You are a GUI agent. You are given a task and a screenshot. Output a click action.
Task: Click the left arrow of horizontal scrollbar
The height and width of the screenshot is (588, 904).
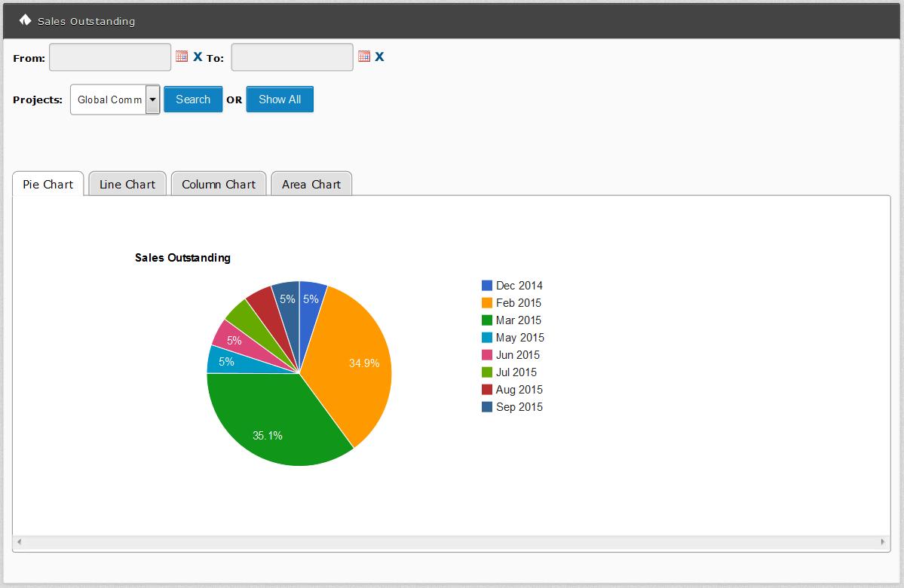pyautogui.click(x=20, y=542)
